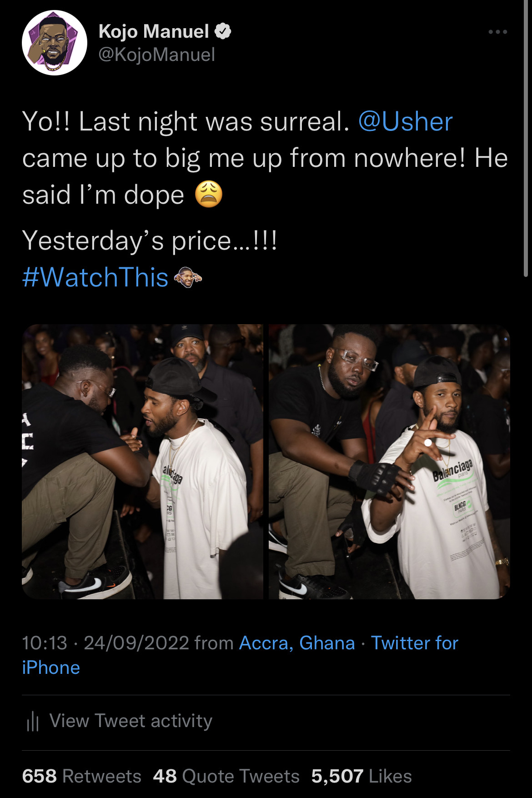The height and width of the screenshot is (798, 532).
Task: Click the Accra, Ghana location link
Action: pos(297,643)
